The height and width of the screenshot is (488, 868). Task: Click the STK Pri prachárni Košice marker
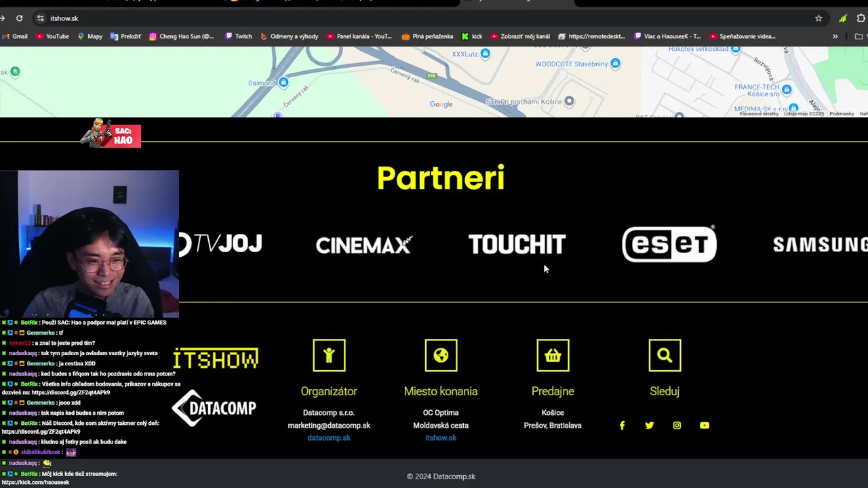(570, 101)
